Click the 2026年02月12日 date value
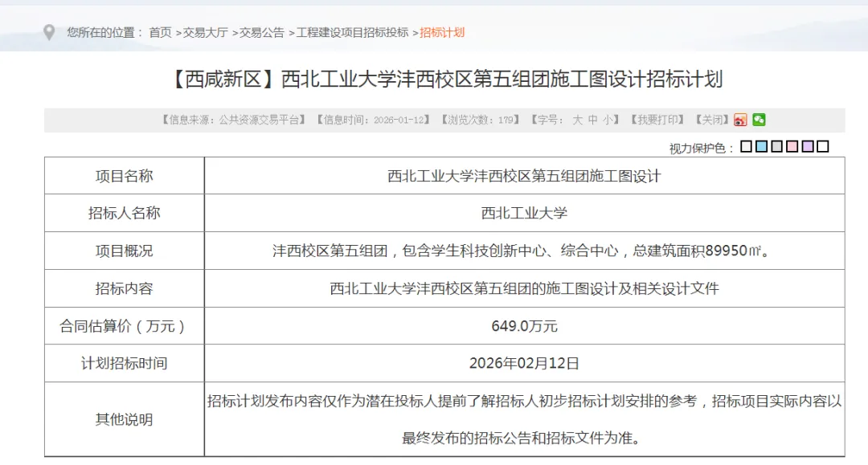 (524, 363)
